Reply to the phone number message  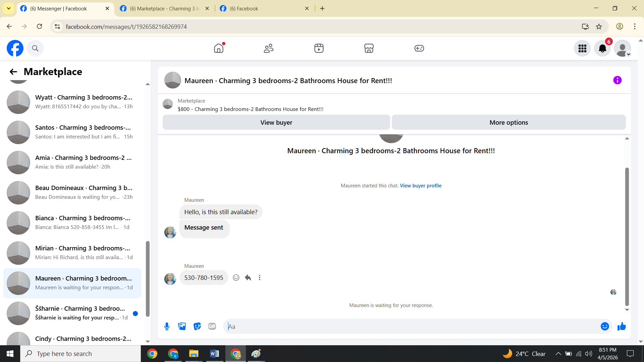[248, 278]
